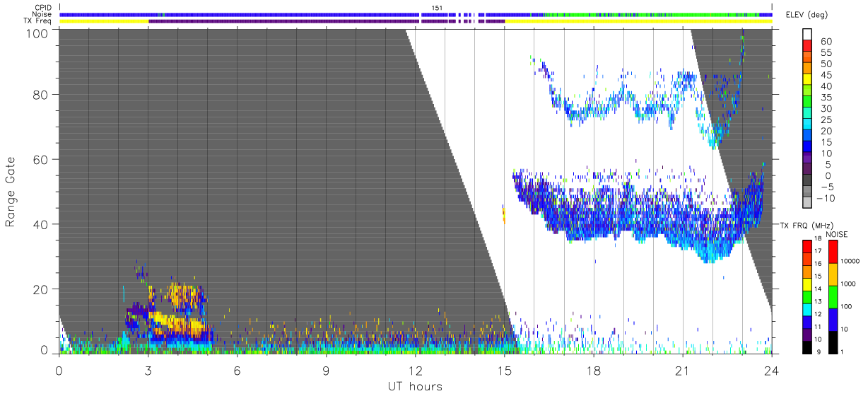Pick the black bottom swatch of TX FRQ bar

coord(809,347)
